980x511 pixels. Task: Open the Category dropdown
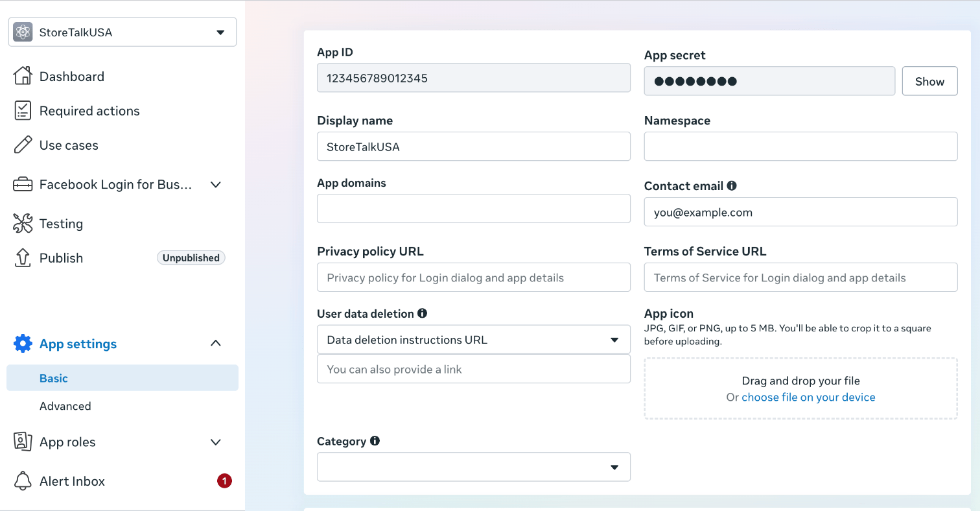(474, 467)
